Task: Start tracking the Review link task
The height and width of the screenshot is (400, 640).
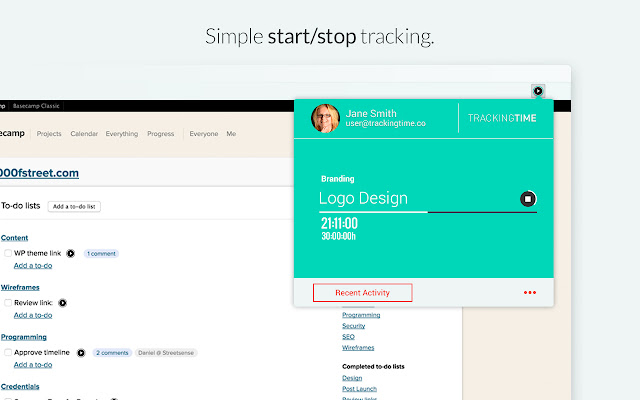Action: (x=62, y=302)
